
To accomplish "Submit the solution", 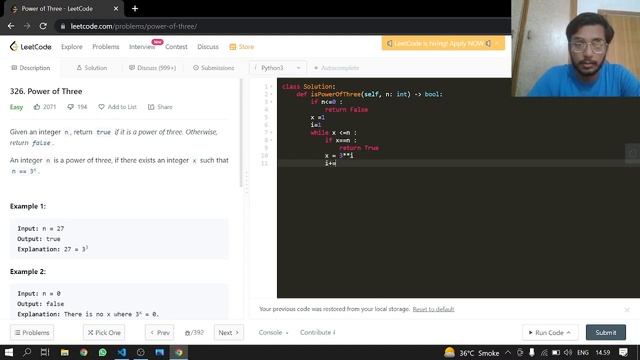I will [606, 333].
